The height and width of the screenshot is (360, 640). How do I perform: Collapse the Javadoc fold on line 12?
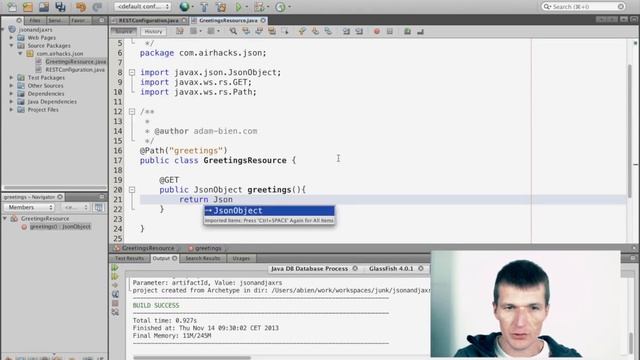132,111
